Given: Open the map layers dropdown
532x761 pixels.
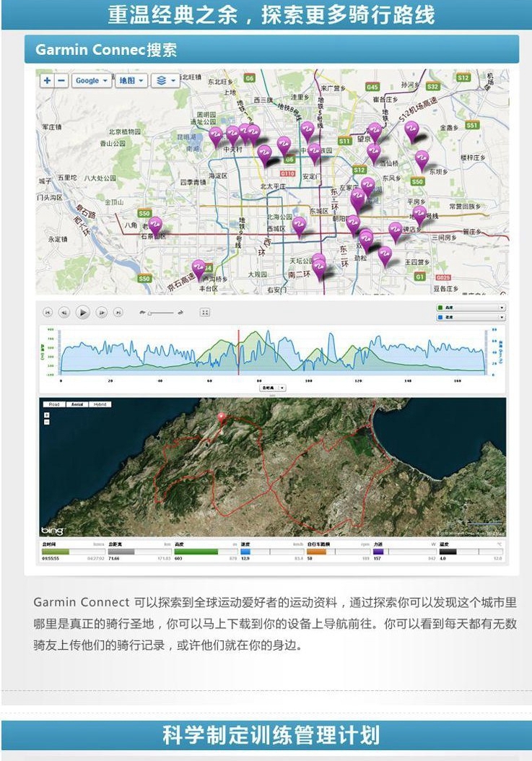Looking at the screenshot, I should pyautogui.click(x=165, y=81).
